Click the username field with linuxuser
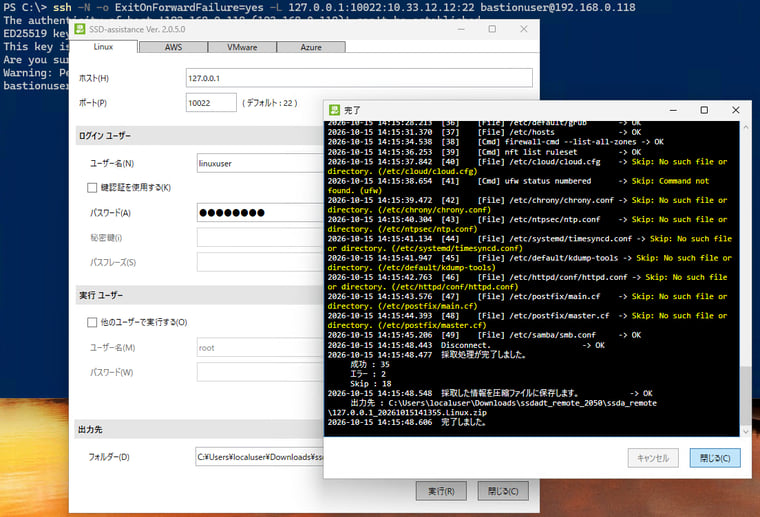Screen dimensions: 760x517 [x=260, y=163]
